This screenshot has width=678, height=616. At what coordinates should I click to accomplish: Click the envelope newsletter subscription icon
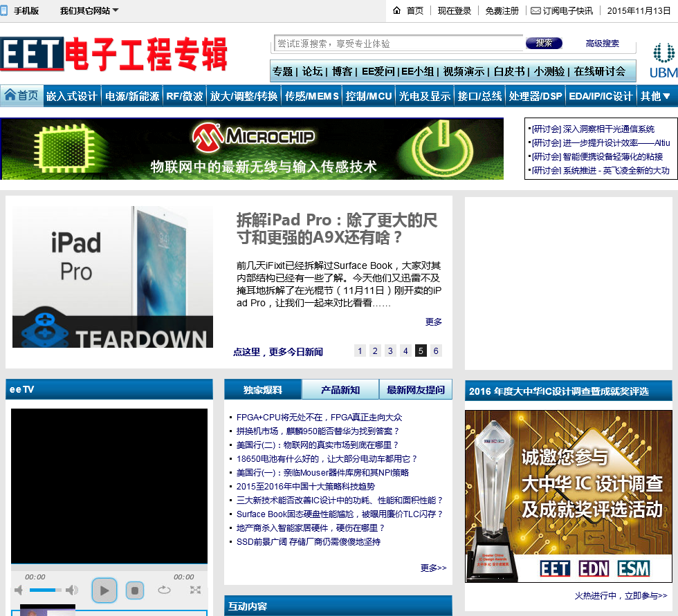[x=535, y=11]
